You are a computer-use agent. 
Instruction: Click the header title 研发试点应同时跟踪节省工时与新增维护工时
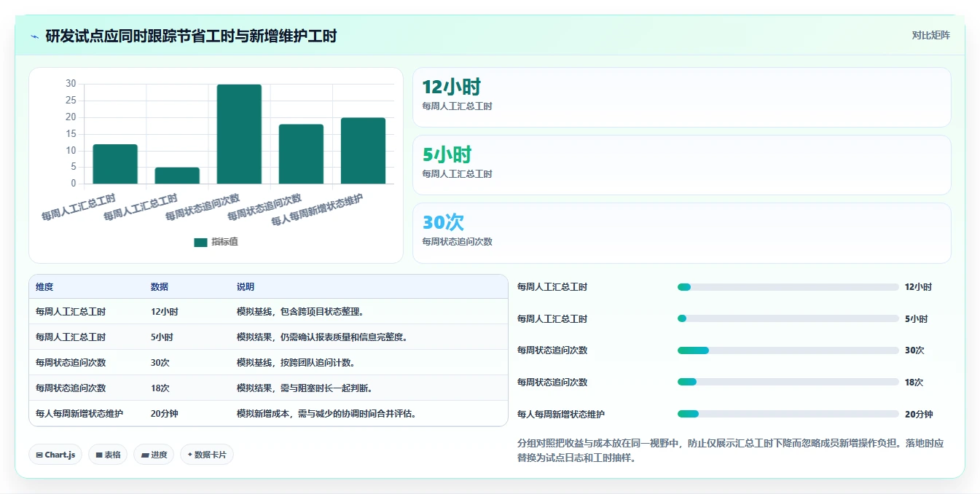click(191, 36)
